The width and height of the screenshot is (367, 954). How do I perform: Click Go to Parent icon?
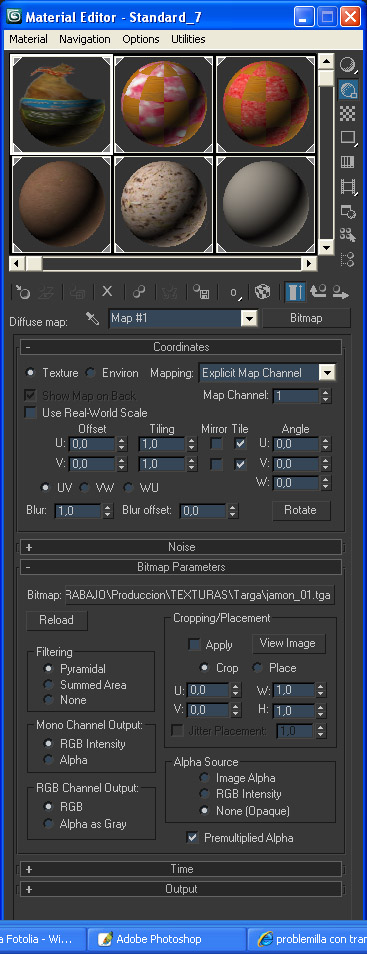[x=318, y=292]
